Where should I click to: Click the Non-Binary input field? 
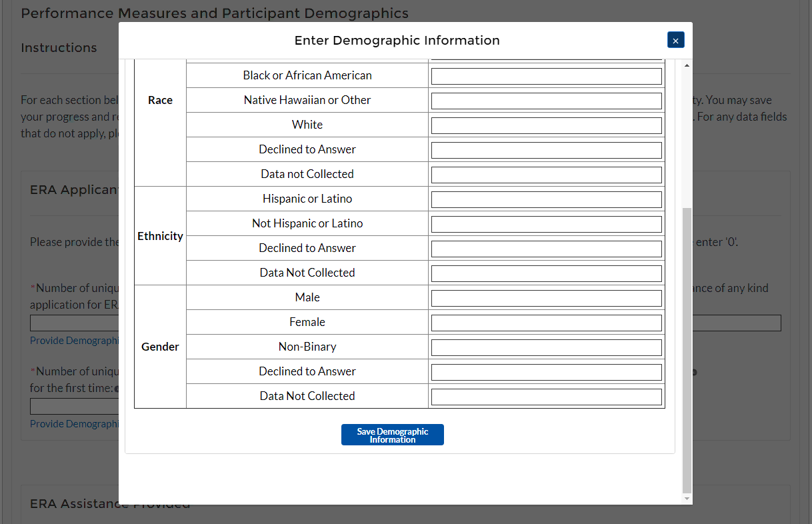(x=546, y=347)
